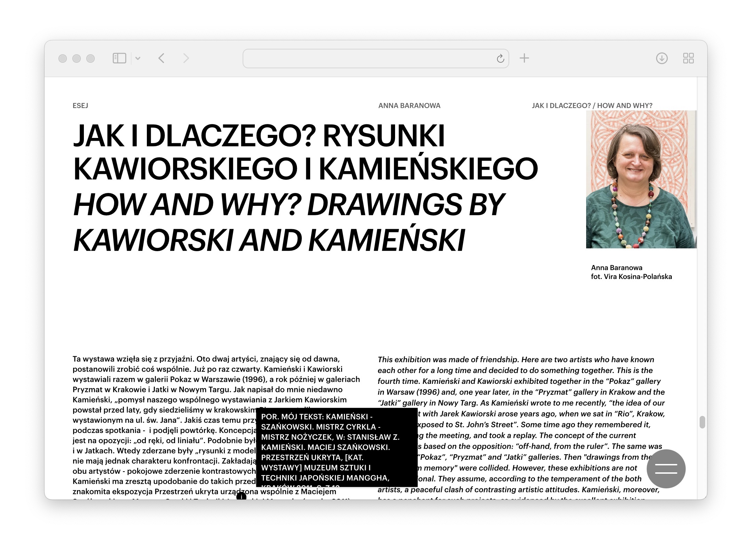
Task: Click the yellow minimize window button
Action: click(x=77, y=59)
